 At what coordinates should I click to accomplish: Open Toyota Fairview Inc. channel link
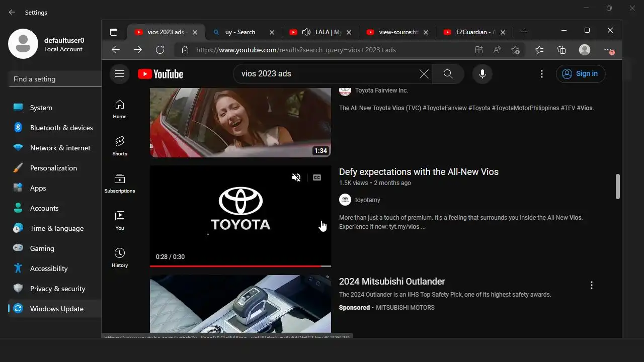coord(381,90)
